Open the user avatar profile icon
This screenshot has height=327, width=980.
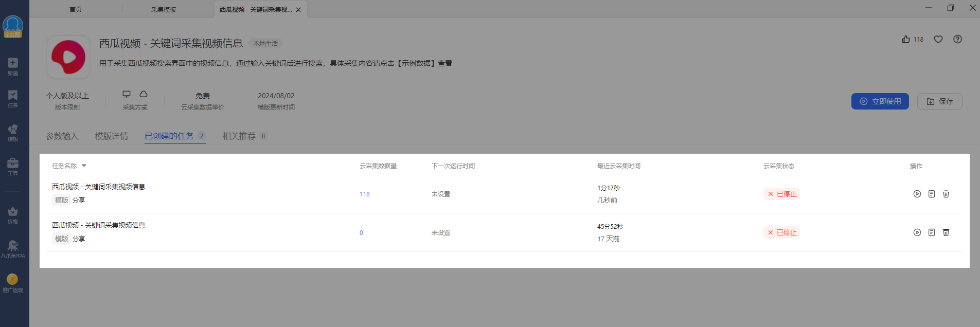pyautogui.click(x=13, y=26)
